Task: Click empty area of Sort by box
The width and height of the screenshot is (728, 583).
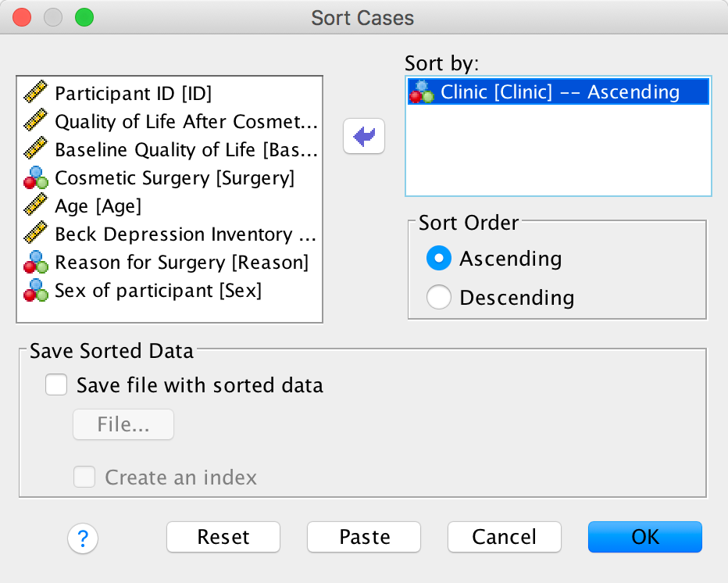Action: click(x=558, y=152)
